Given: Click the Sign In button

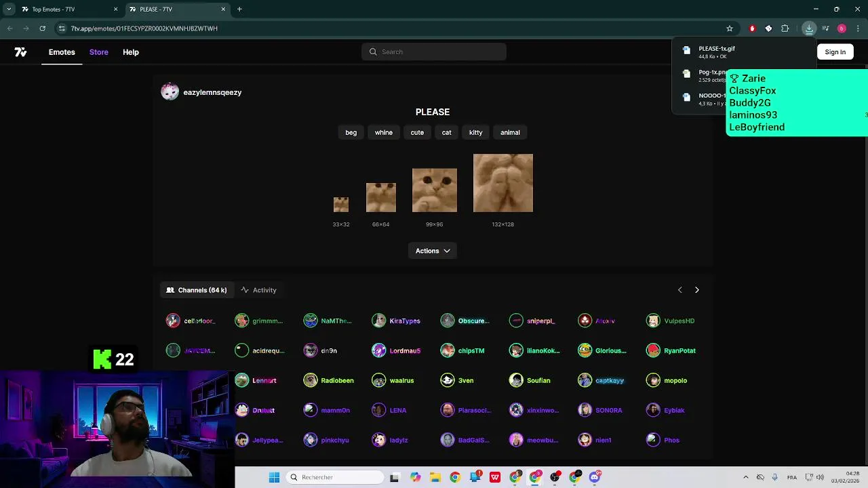Looking at the screenshot, I should click(835, 52).
